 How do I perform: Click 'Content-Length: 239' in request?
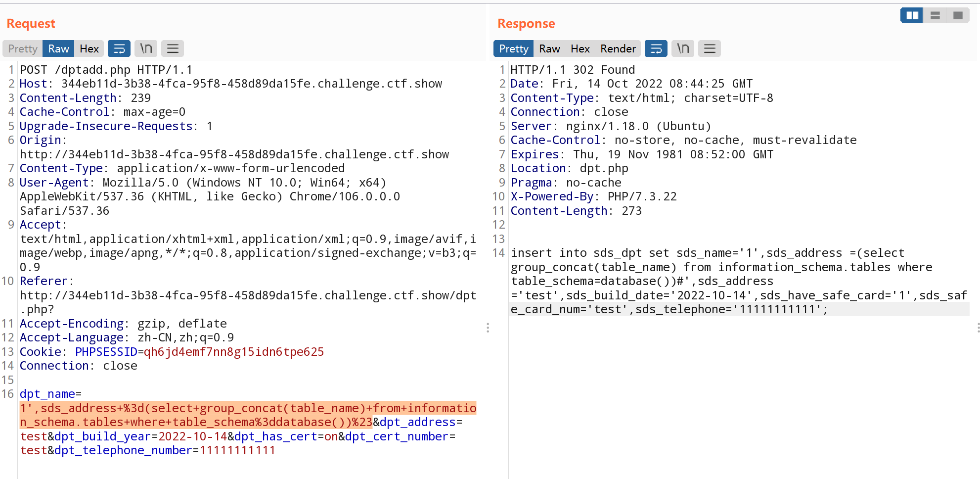85,98
